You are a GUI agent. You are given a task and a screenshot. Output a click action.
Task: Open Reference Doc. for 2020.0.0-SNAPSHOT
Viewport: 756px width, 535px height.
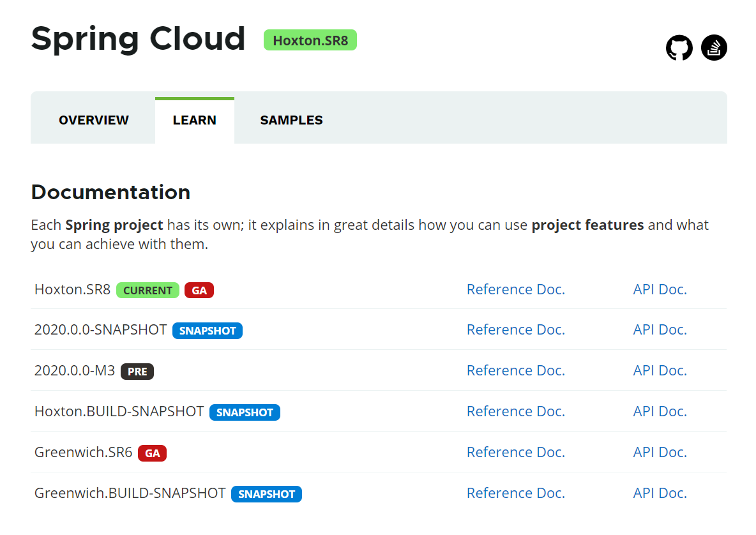[x=515, y=329]
